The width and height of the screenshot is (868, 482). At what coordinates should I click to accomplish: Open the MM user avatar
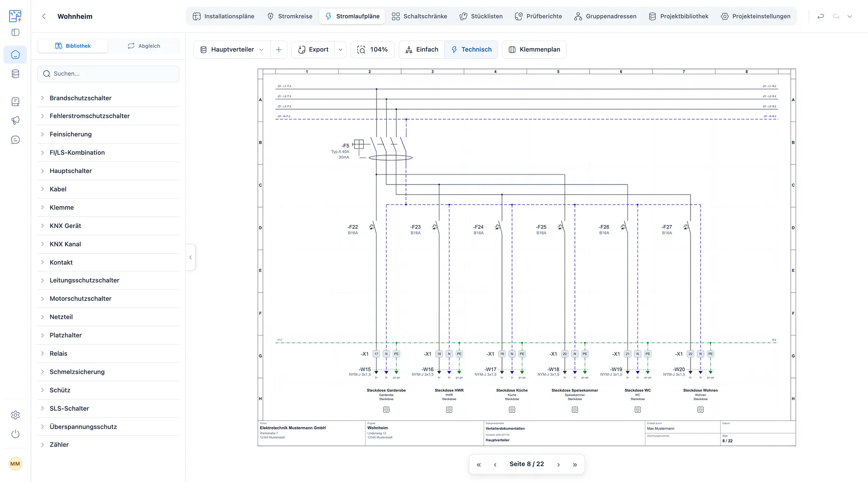15,464
